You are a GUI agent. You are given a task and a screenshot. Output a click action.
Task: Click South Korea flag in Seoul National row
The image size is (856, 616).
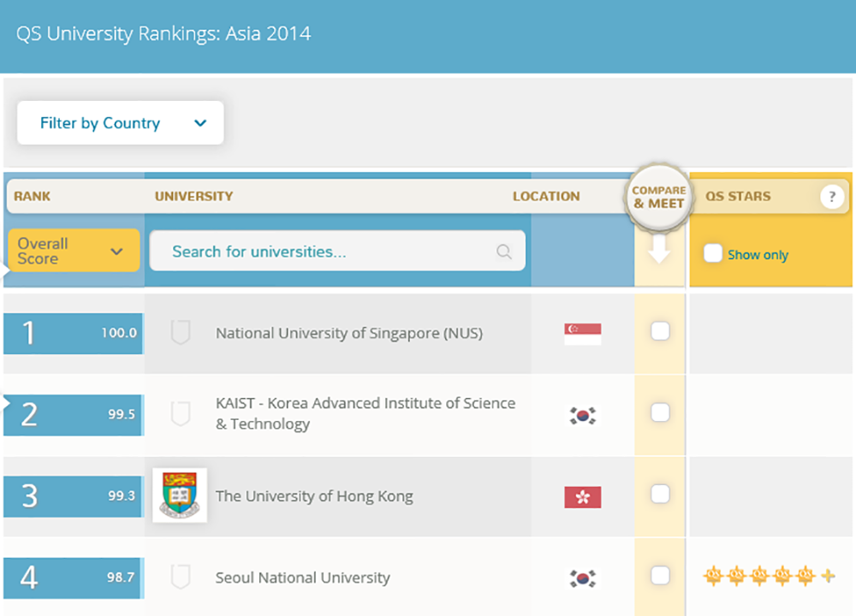[x=582, y=578]
